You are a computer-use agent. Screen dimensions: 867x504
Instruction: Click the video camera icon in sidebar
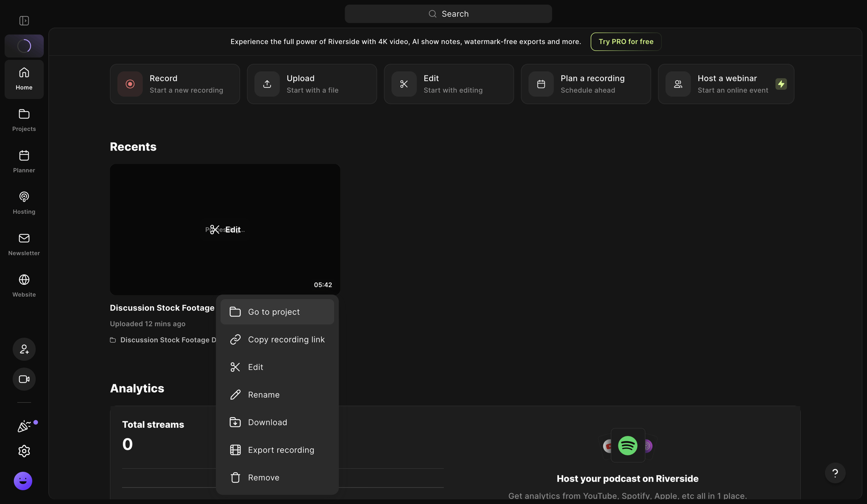point(24,379)
